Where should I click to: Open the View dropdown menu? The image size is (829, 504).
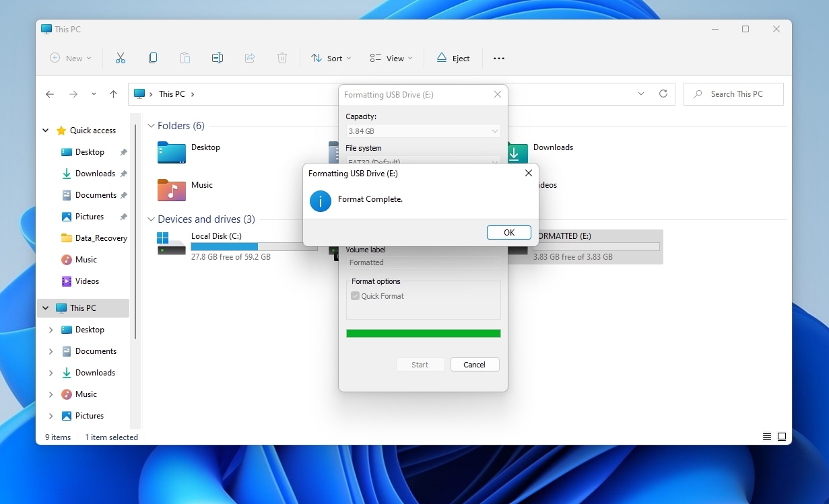391,59
